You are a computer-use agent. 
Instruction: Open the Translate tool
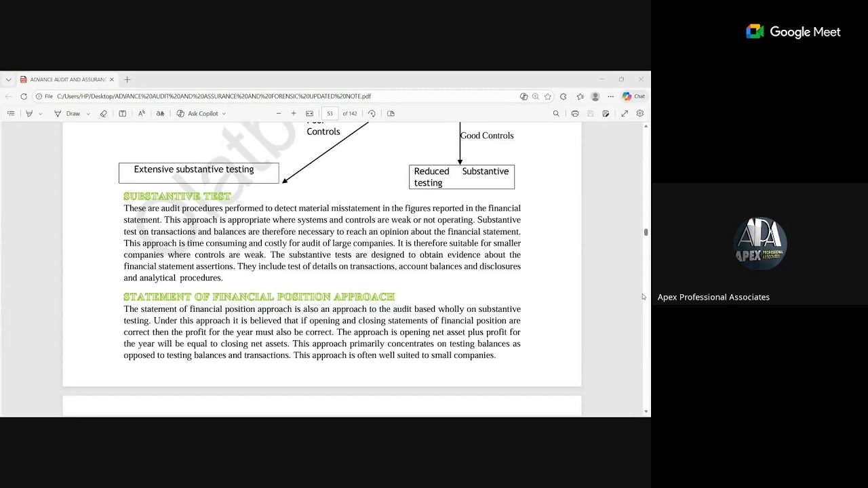point(160,113)
